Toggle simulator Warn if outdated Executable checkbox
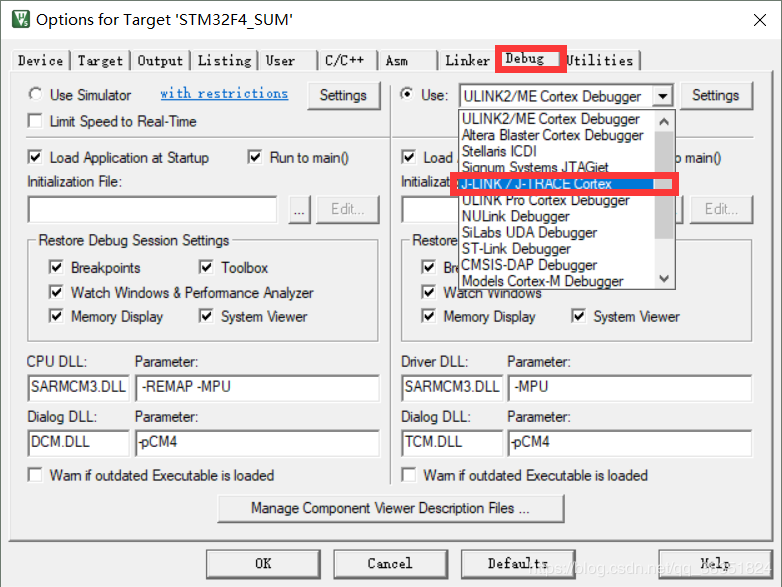The width and height of the screenshot is (782, 587). 35,475
